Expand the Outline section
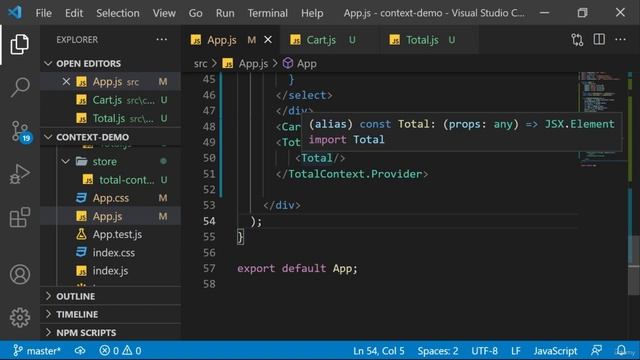Viewport: 640px width, 360px height. click(x=48, y=296)
